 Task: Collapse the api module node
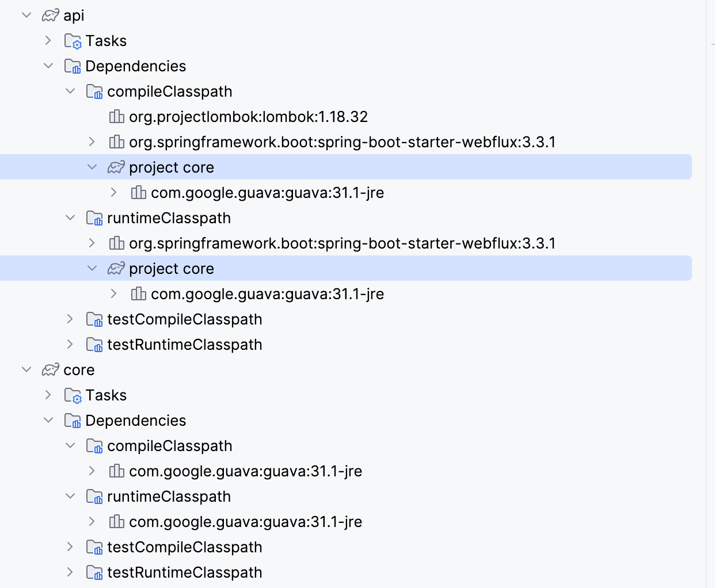pyautogui.click(x=26, y=16)
